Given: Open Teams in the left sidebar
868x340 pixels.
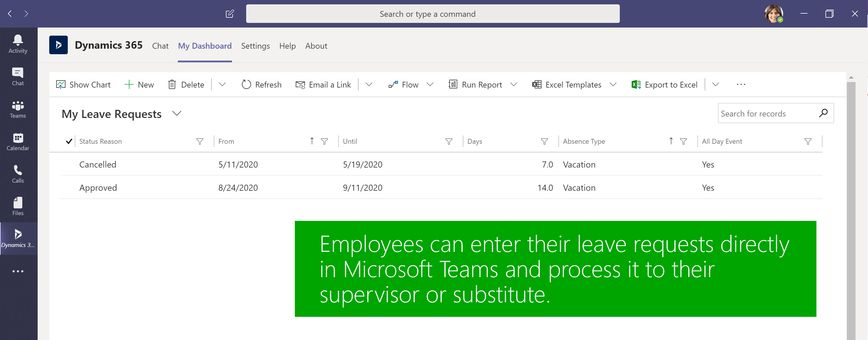Looking at the screenshot, I should (x=18, y=109).
